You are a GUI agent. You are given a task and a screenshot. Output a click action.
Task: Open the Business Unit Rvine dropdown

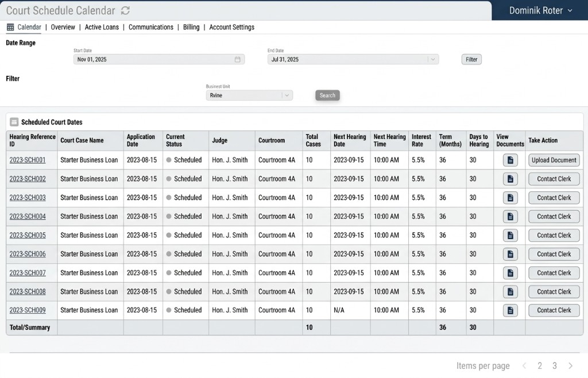249,95
